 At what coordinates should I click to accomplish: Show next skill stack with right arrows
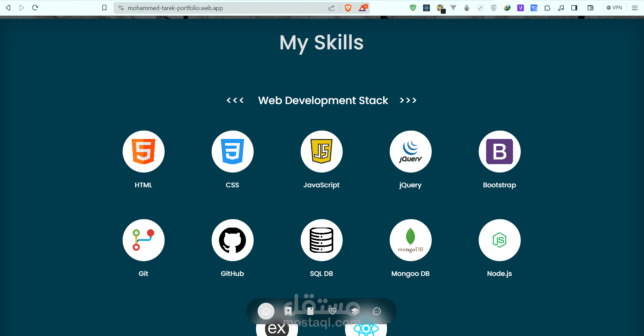pyautogui.click(x=408, y=100)
